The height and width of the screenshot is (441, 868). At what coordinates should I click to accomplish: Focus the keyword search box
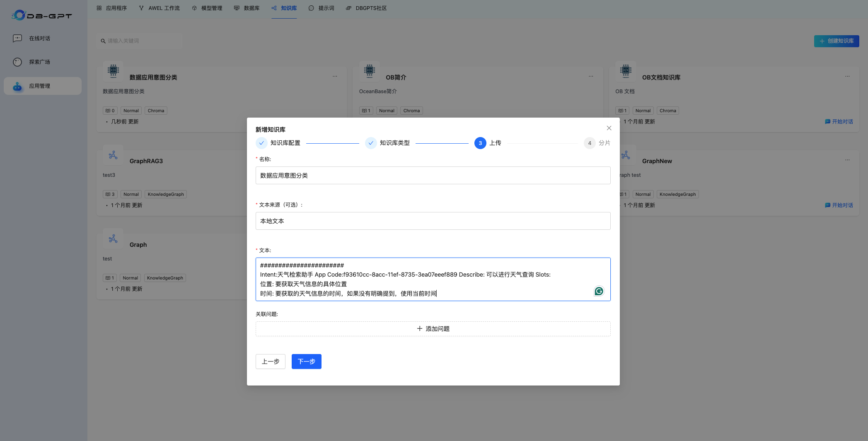pos(139,41)
